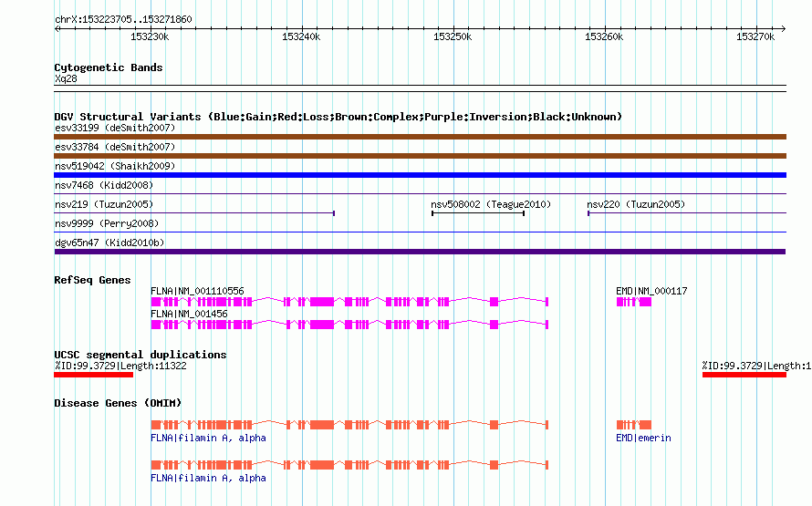812x506 pixels.
Task: Click the FLNA|NM_001110556 transcript label
Action: (x=197, y=291)
